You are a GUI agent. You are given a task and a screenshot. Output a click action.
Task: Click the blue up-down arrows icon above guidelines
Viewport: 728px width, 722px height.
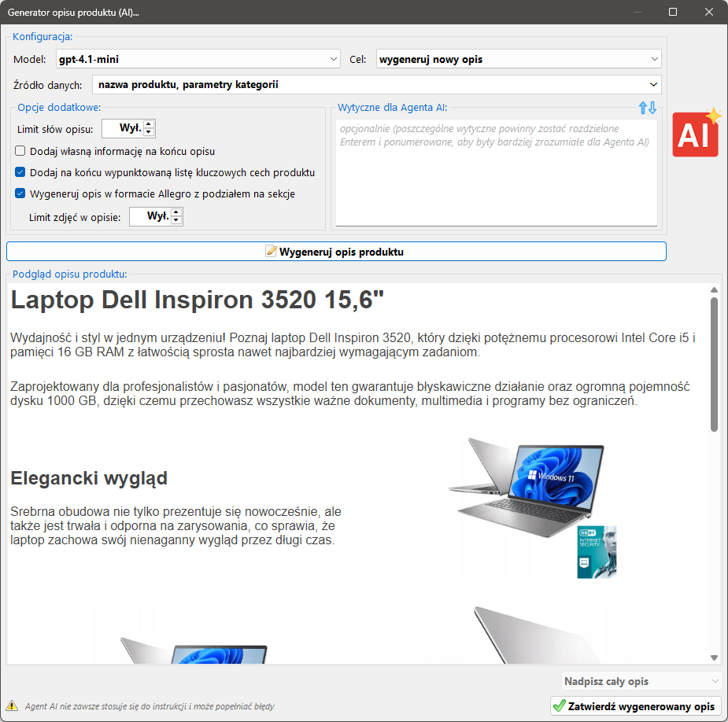pyautogui.click(x=647, y=108)
